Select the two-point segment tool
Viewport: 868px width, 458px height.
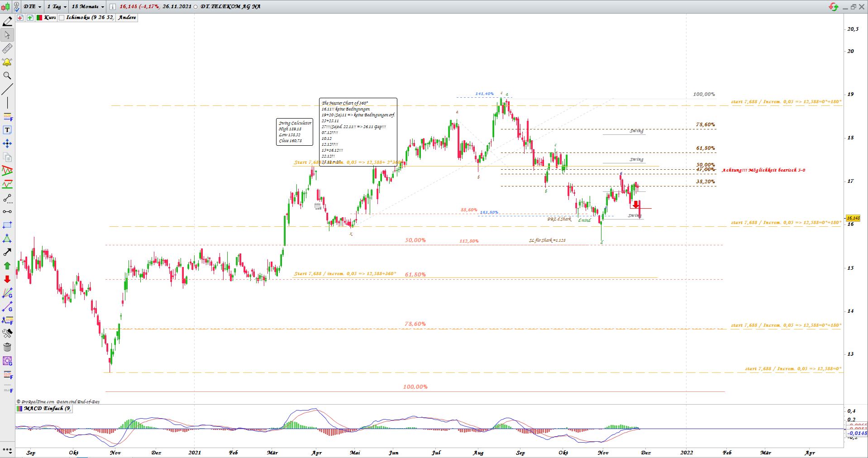click(7, 211)
